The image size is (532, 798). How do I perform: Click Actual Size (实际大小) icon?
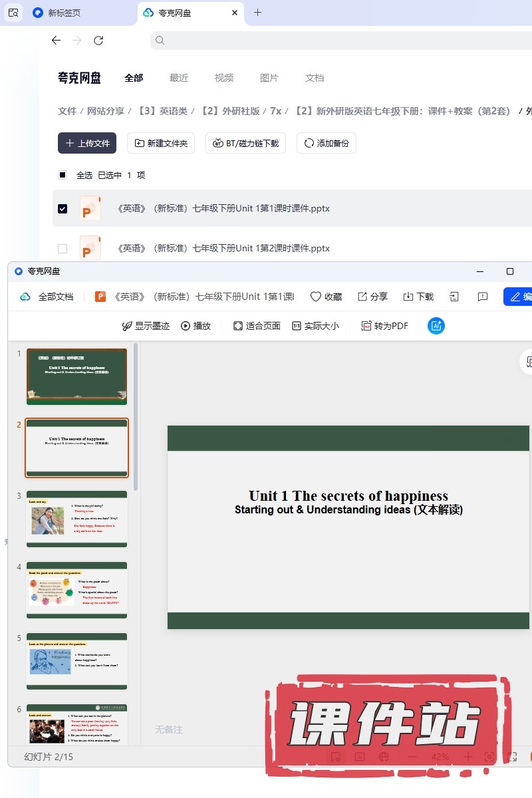tap(297, 326)
